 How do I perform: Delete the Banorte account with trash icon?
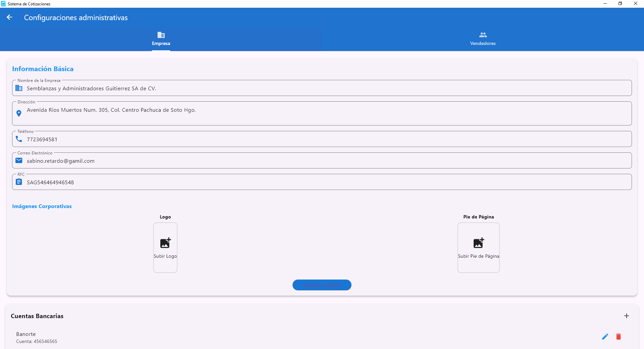tap(619, 337)
